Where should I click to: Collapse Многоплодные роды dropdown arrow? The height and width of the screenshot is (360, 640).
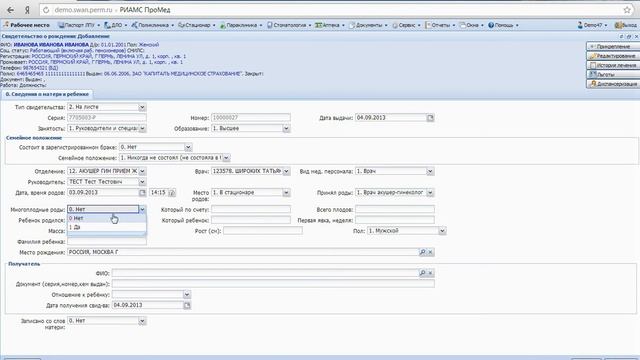pos(142,209)
